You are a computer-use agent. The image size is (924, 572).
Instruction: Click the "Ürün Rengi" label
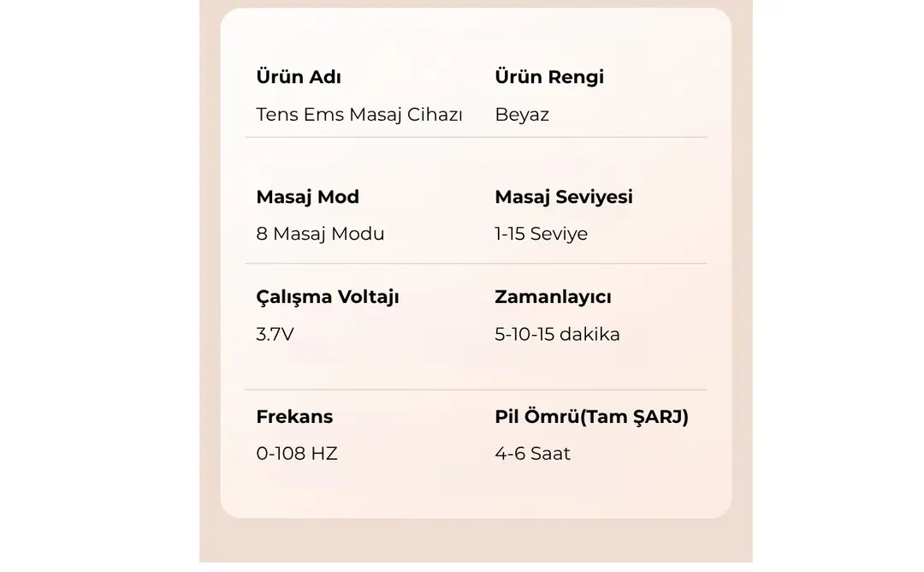pyautogui.click(x=549, y=77)
